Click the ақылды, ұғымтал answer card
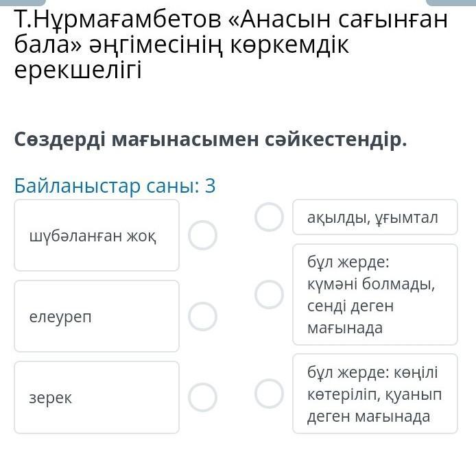The image size is (476, 456). coord(375,217)
